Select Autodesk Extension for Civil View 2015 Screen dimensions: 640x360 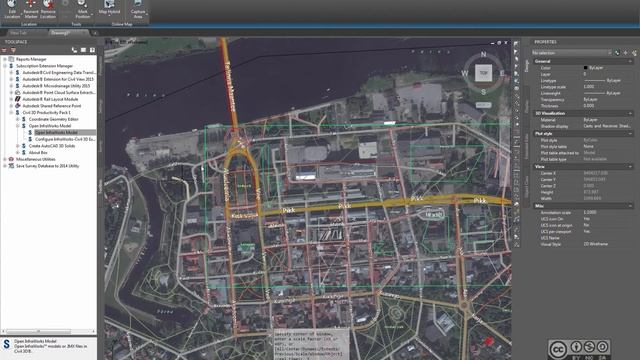[58, 79]
